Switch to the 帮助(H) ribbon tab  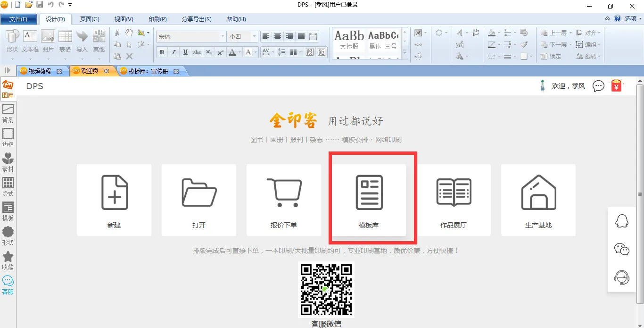click(x=236, y=19)
